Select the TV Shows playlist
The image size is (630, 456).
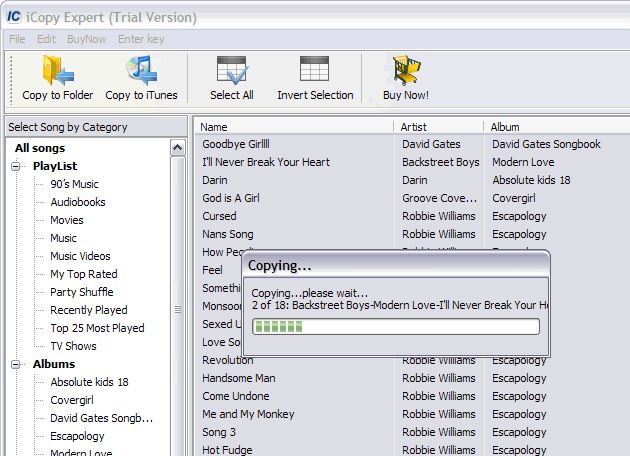tap(74, 346)
